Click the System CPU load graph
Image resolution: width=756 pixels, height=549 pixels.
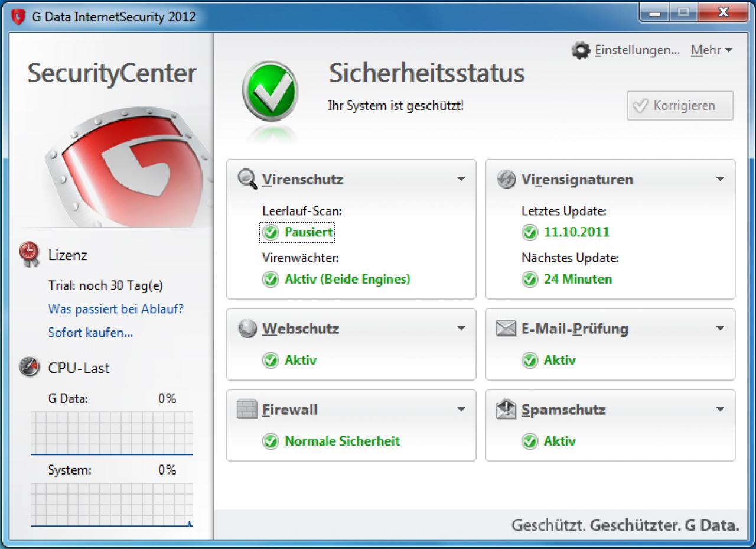[x=112, y=504]
